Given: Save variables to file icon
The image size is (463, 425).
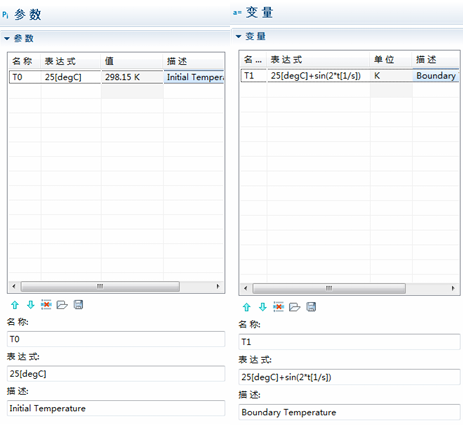Looking at the screenshot, I should click(311, 307).
